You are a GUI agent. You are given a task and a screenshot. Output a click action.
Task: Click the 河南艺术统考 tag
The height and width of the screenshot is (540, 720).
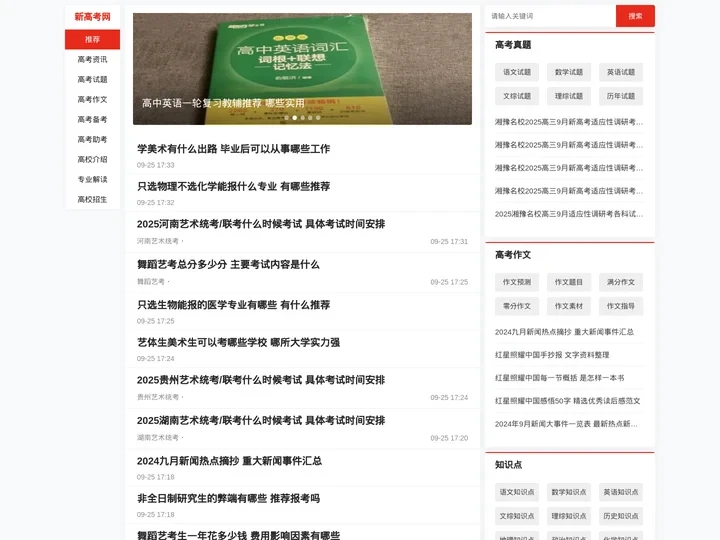coord(158,241)
